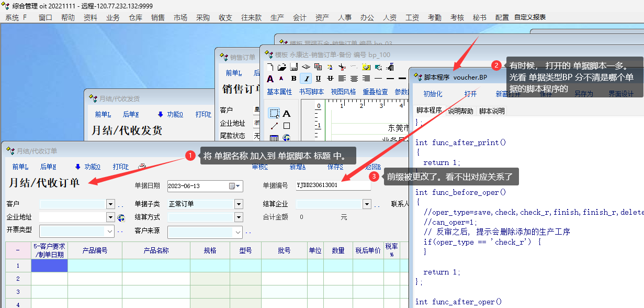Toggle italic text formatting
644x308 pixels.
point(306,79)
